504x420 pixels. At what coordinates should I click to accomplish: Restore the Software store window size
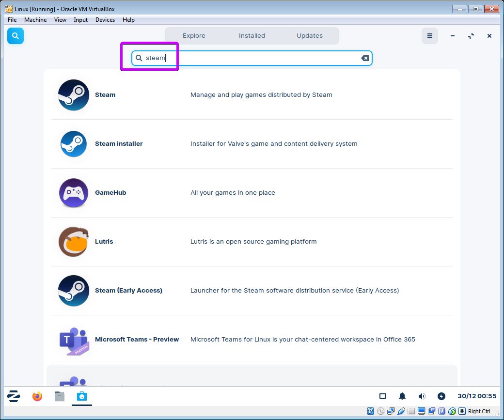point(471,36)
